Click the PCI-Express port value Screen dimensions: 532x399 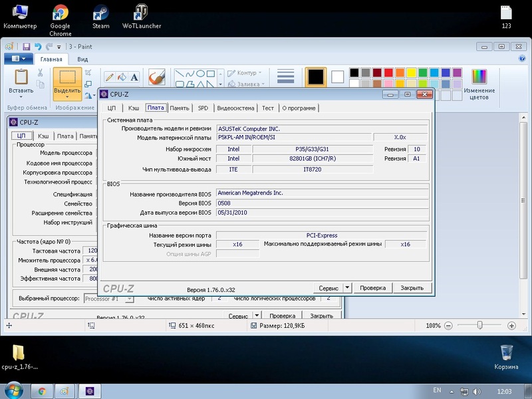pos(322,235)
